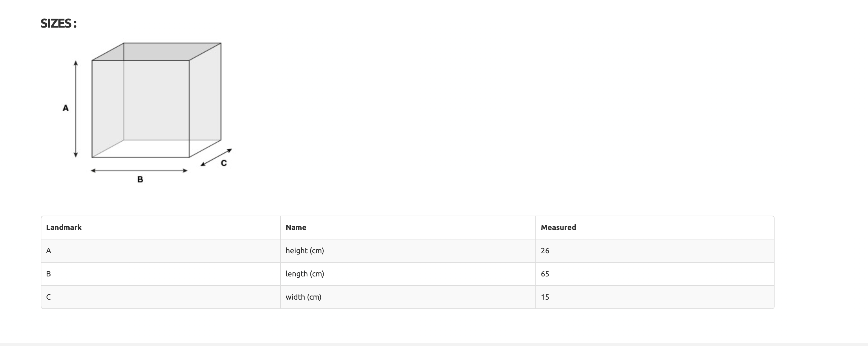Click the length (cm) cell

tap(304, 274)
